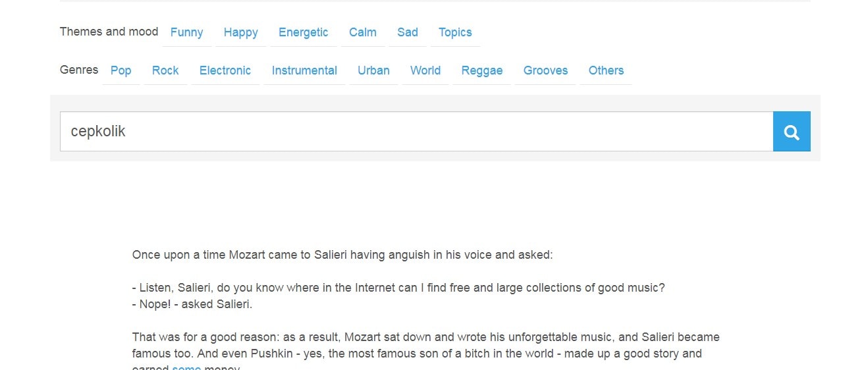
Task: Click the Mozart and Salieri opening sentence
Action: [x=342, y=255]
